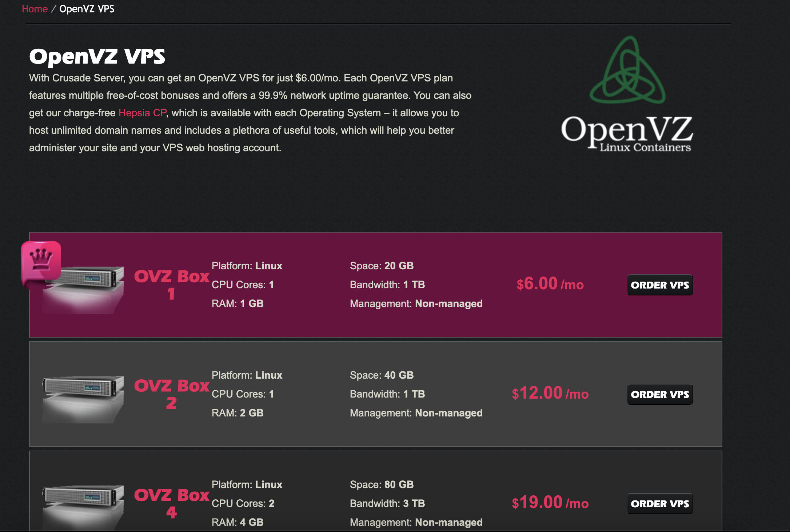
Task: Click 'Platform: Linux' in OVZ Box 1
Action: pos(247,266)
